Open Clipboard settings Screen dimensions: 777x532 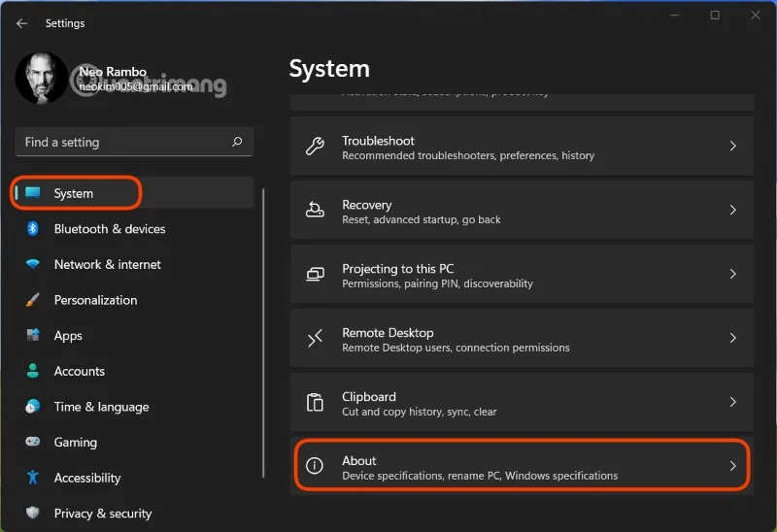click(522, 402)
